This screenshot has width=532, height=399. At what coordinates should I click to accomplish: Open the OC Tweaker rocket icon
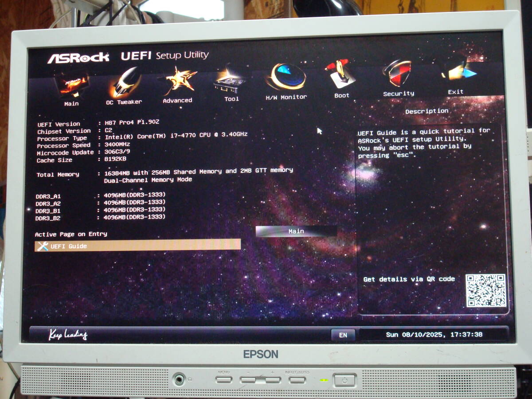point(125,82)
